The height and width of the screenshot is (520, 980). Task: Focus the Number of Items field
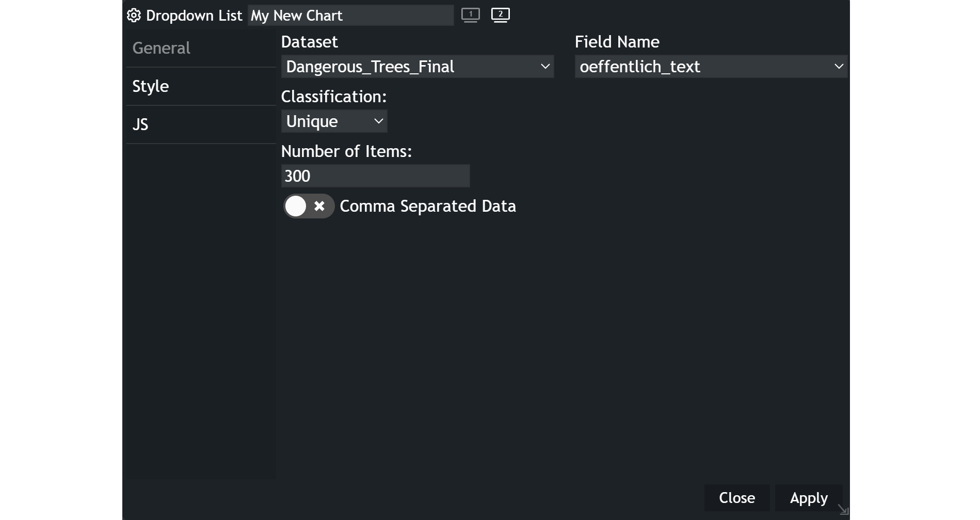[375, 176]
